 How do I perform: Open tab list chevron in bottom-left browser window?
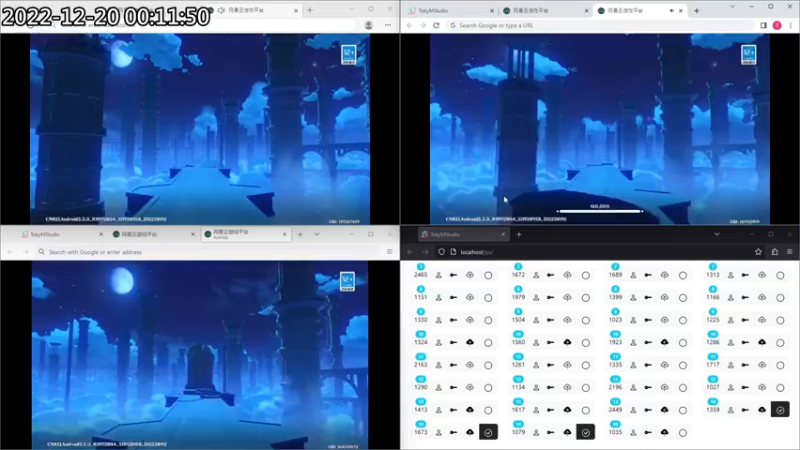317,234
